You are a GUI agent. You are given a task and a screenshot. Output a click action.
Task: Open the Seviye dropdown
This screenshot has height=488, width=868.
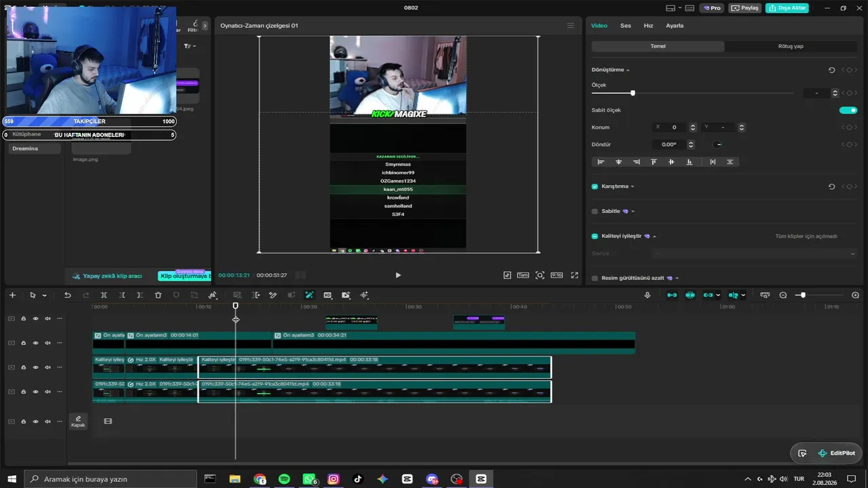coord(755,253)
